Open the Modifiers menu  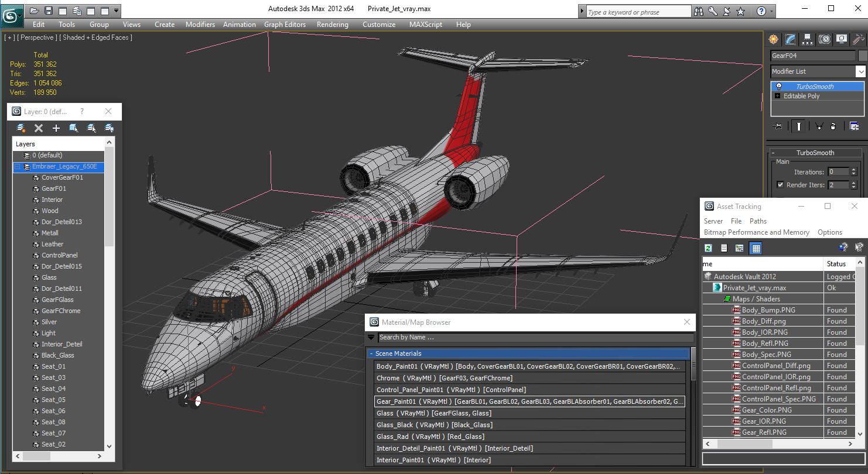pyautogui.click(x=200, y=25)
